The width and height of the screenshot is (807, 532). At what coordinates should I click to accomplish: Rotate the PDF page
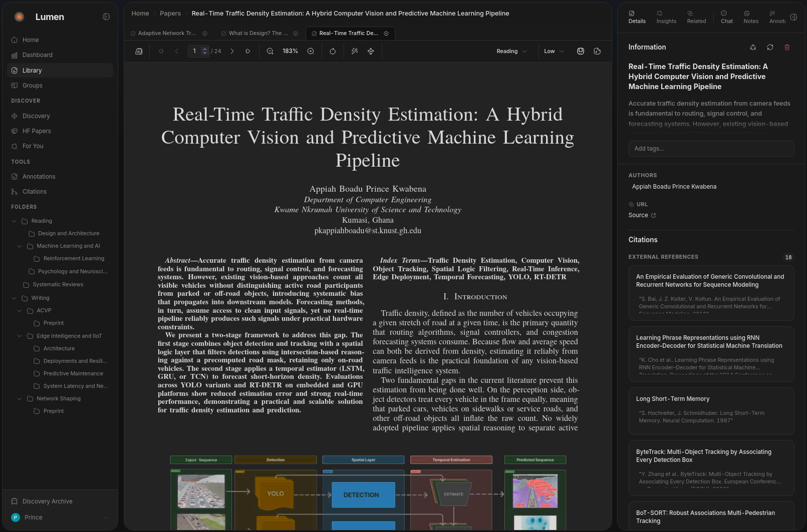[x=333, y=51]
